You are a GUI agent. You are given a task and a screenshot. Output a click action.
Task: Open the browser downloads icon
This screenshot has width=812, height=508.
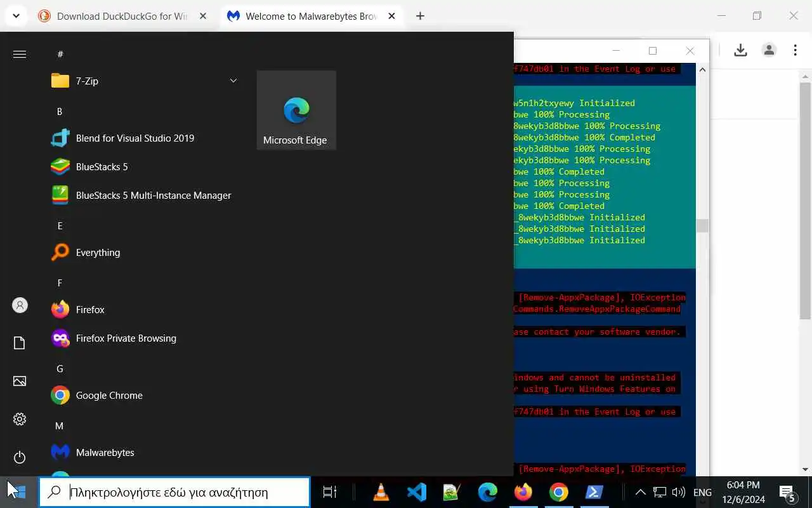pyautogui.click(x=740, y=50)
